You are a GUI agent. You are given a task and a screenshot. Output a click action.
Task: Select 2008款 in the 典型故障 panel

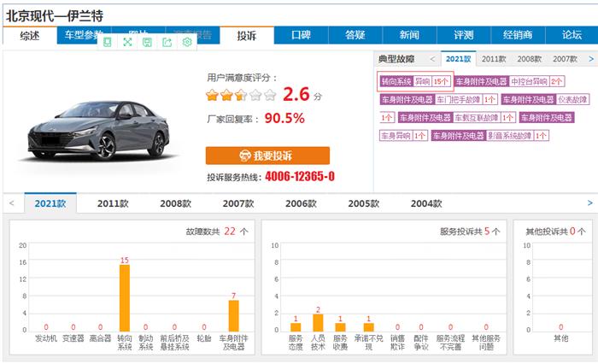pos(530,59)
